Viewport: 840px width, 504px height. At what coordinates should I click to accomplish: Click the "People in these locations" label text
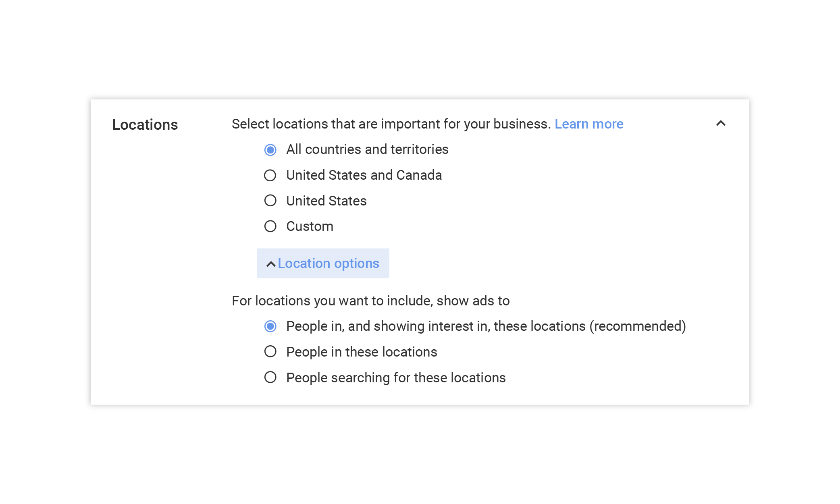coord(362,352)
